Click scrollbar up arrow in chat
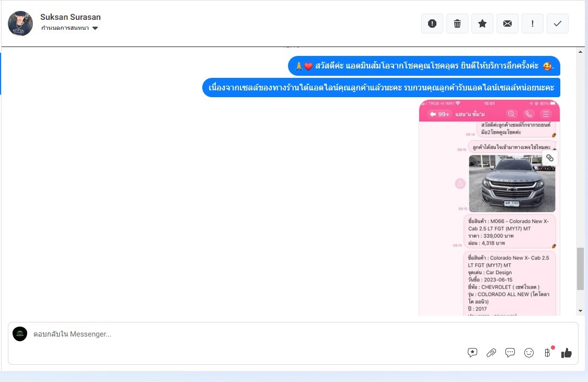This screenshot has width=588, height=382. click(x=581, y=52)
